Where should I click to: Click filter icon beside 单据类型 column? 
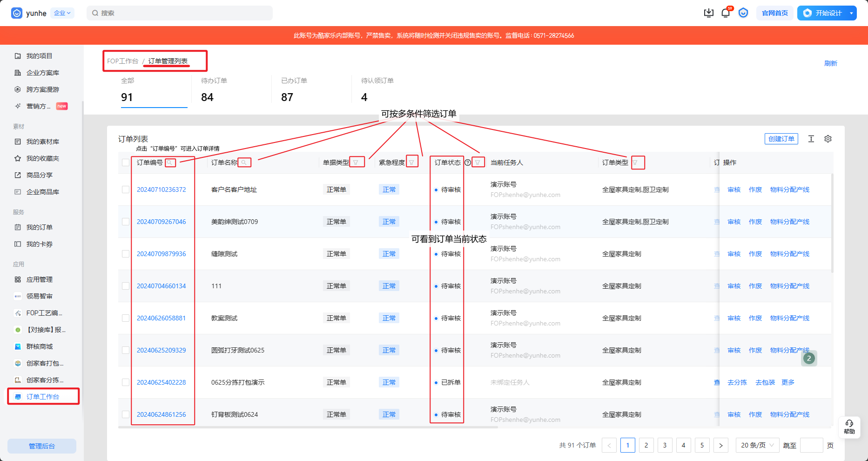(356, 163)
